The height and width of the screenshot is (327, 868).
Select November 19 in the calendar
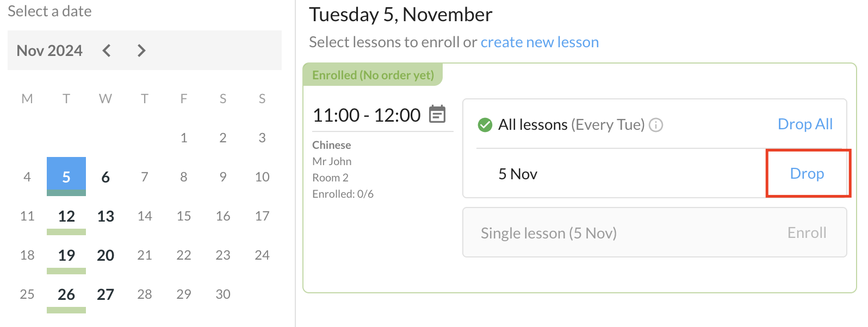click(66, 255)
